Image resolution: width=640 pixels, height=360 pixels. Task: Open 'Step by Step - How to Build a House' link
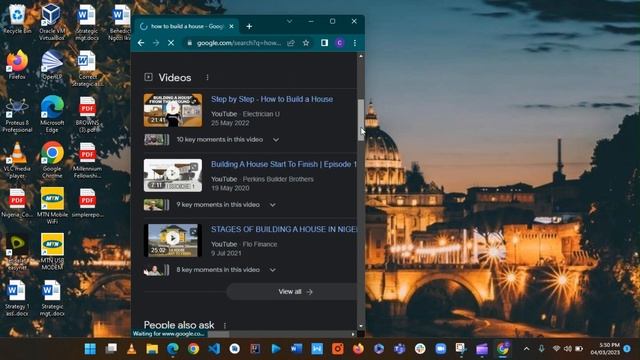pyautogui.click(x=272, y=99)
